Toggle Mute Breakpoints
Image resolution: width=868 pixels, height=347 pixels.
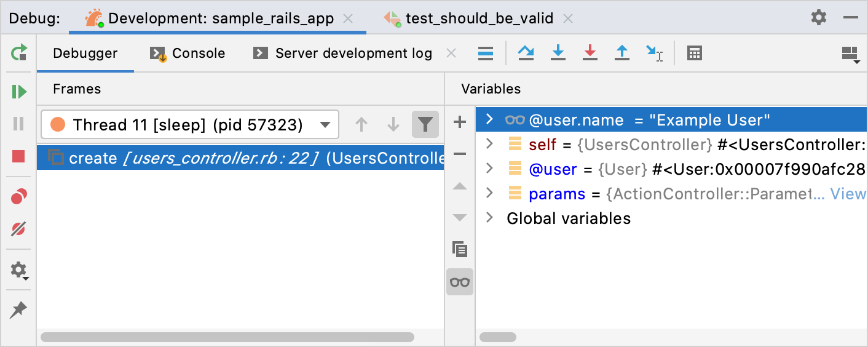point(19,229)
